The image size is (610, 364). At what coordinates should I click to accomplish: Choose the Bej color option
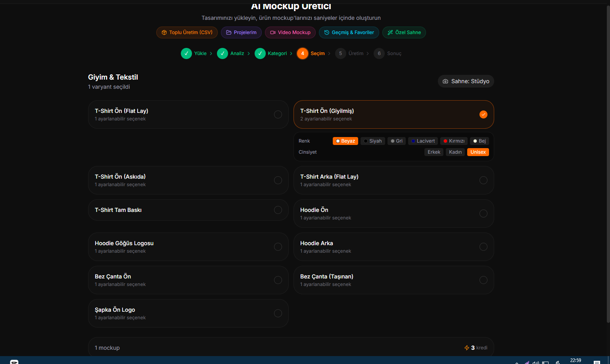point(480,141)
